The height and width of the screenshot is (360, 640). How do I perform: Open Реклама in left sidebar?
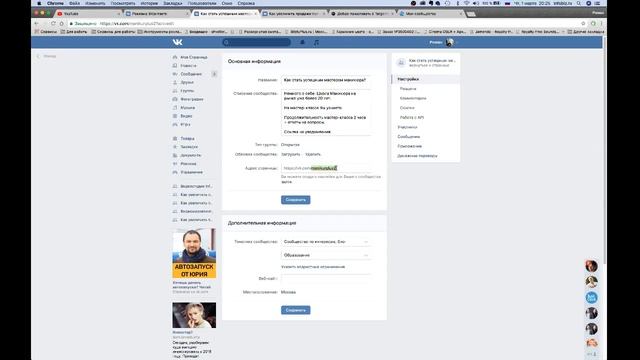click(x=188, y=164)
